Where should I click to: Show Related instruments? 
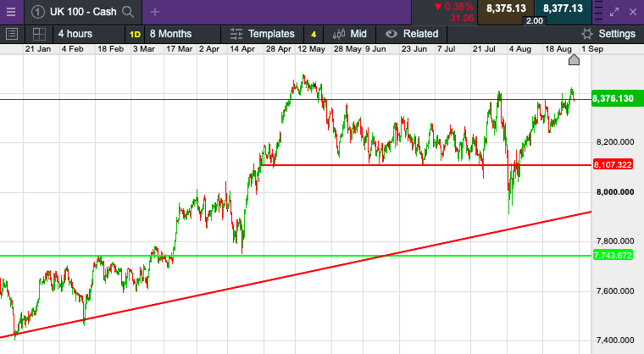[412, 34]
